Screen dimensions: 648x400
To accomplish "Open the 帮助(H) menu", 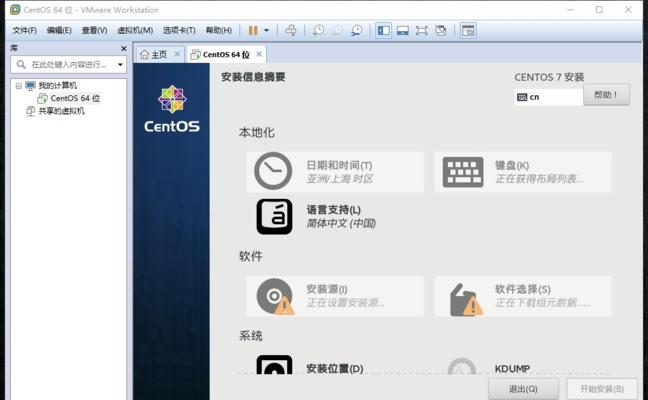I will tap(219, 30).
